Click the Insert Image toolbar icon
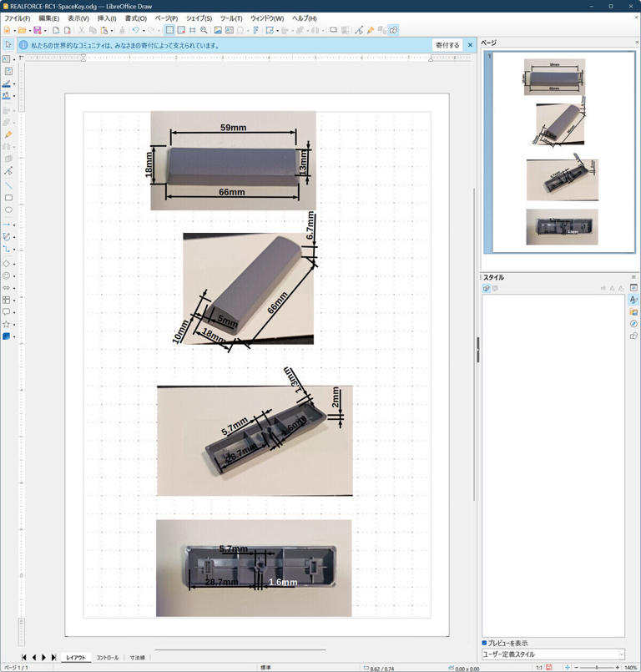 point(218,30)
